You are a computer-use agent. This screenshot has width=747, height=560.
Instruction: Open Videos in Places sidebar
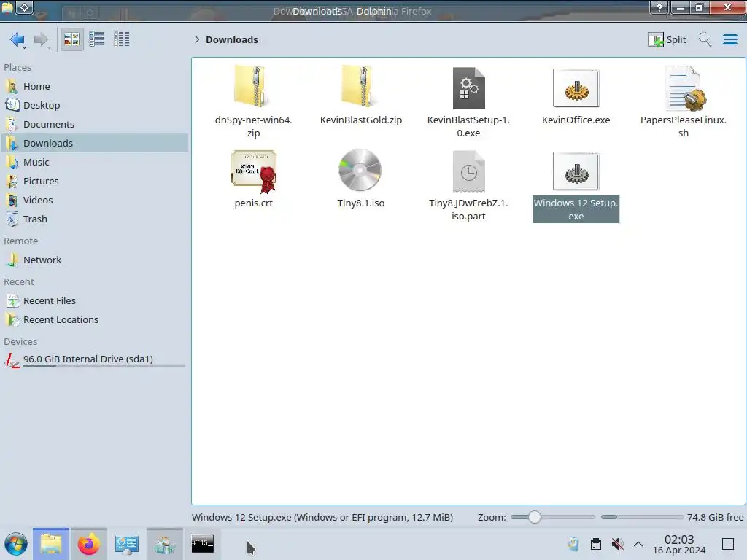tap(96, 201)
